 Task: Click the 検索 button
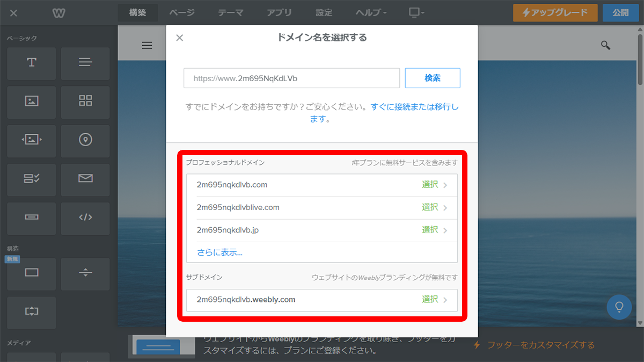432,78
